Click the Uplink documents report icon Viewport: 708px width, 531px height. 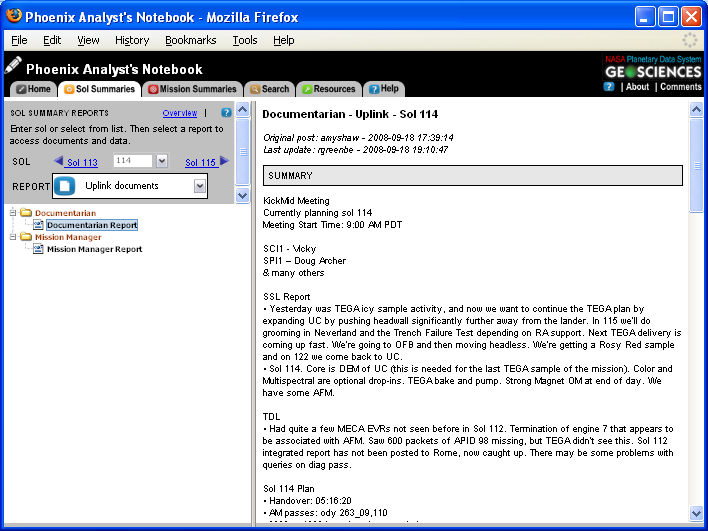pyautogui.click(x=65, y=186)
